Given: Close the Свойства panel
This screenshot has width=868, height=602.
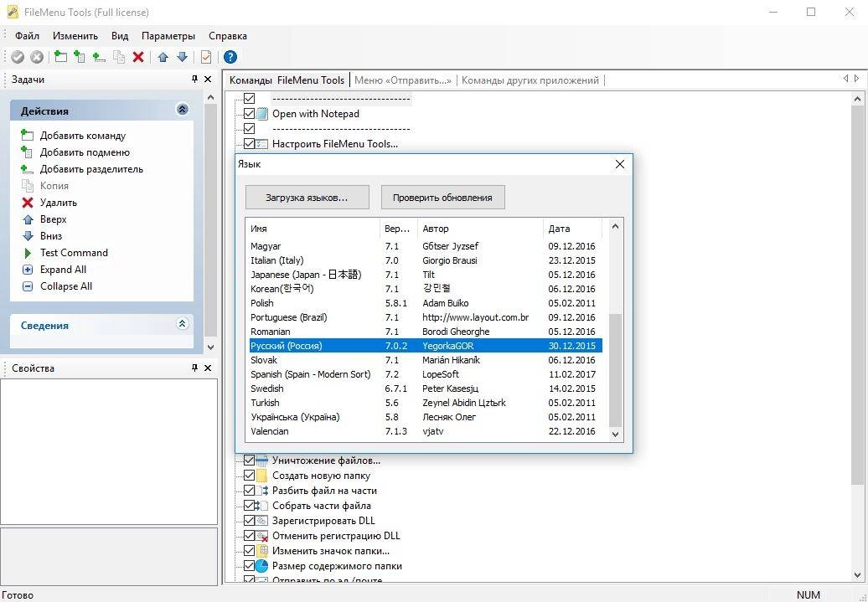Looking at the screenshot, I should tap(208, 368).
